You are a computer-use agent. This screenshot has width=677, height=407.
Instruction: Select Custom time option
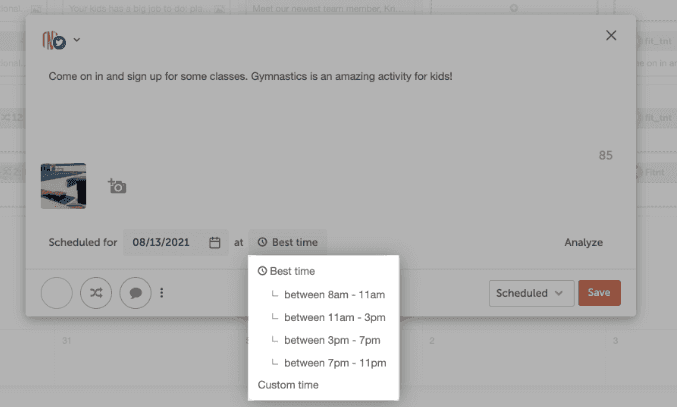[286, 385]
